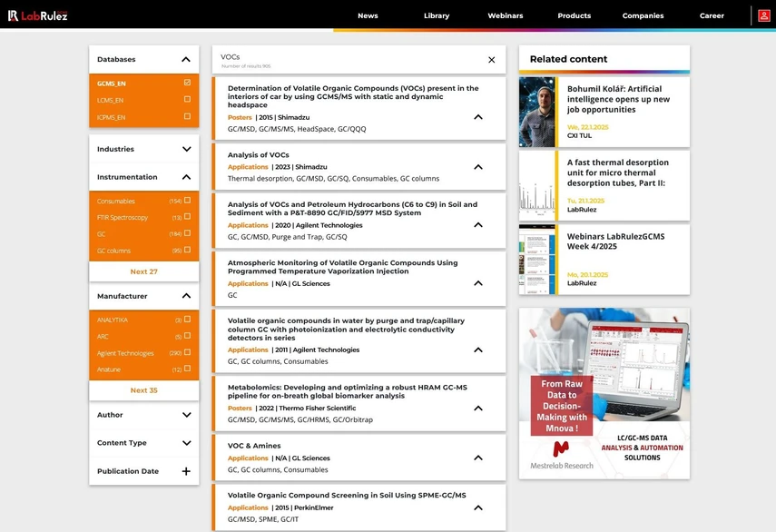Toggle chevron on Petroleum Hydrocarbons soil result

click(x=478, y=225)
